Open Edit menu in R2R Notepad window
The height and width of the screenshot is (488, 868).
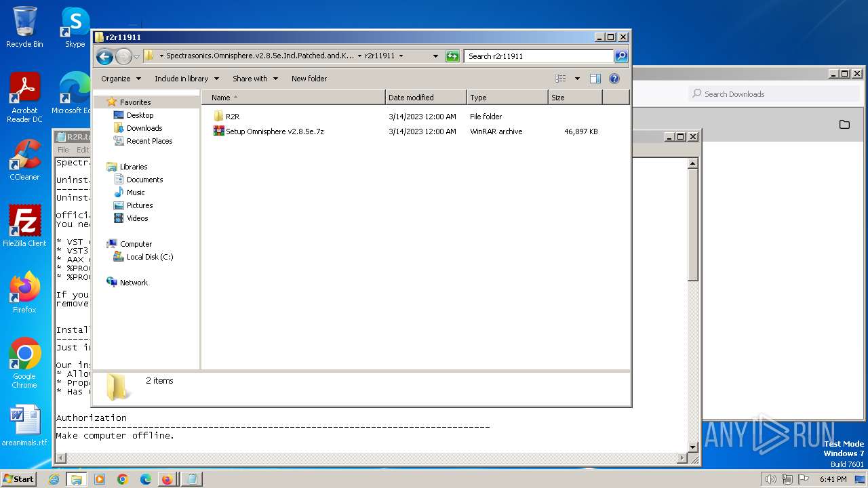click(83, 150)
